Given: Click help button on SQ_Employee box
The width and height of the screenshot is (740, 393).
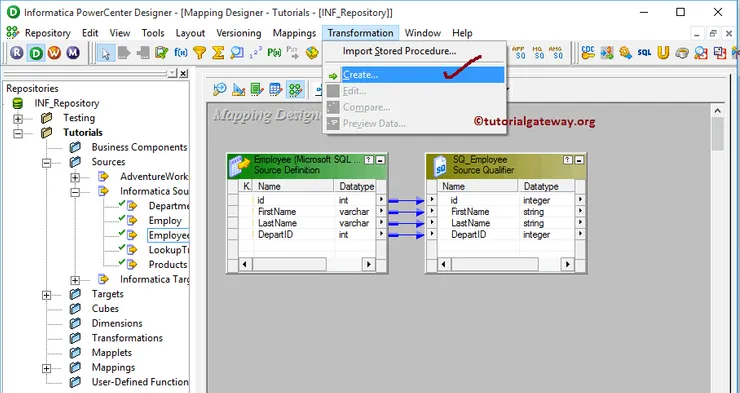Looking at the screenshot, I should coord(569,160).
